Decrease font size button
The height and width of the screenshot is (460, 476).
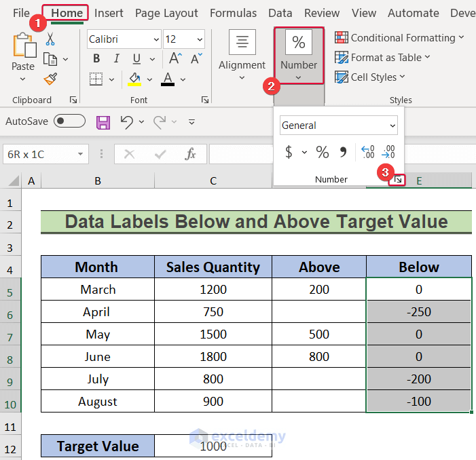pyautogui.click(x=196, y=58)
